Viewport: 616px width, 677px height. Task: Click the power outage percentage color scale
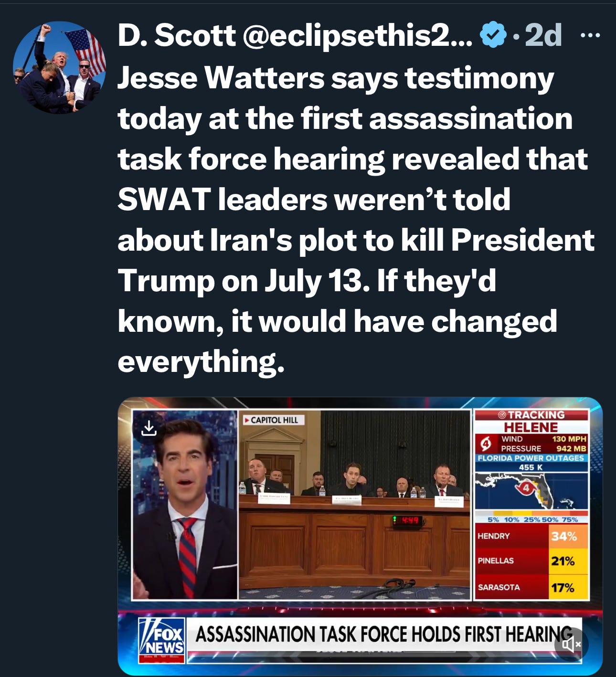tap(532, 519)
